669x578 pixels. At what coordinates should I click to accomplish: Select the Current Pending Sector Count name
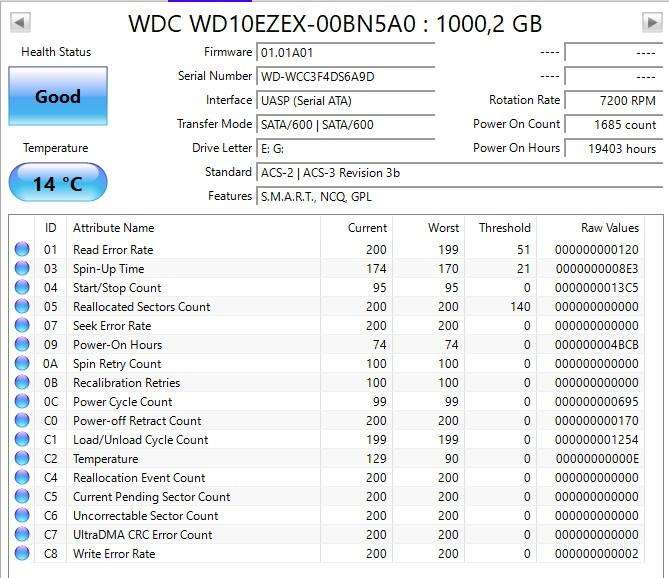coord(151,497)
